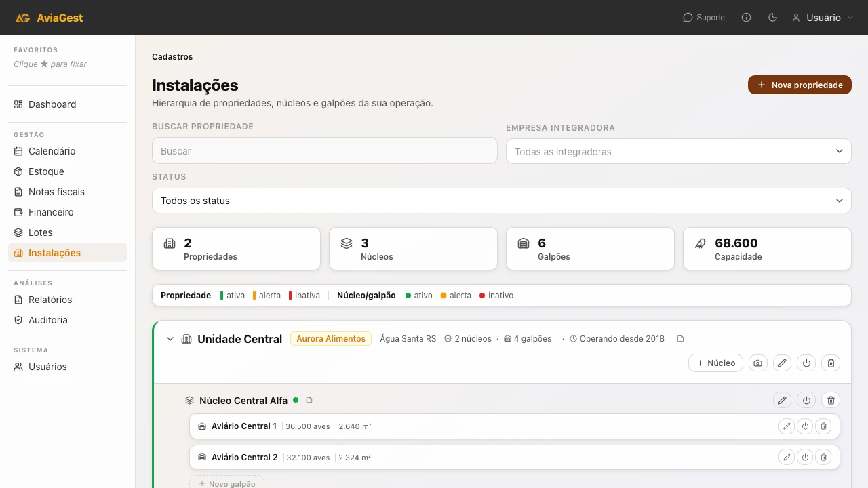Delete Núcleo Central Alfa
The height and width of the screenshot is (488, 868).
[831, 400]
